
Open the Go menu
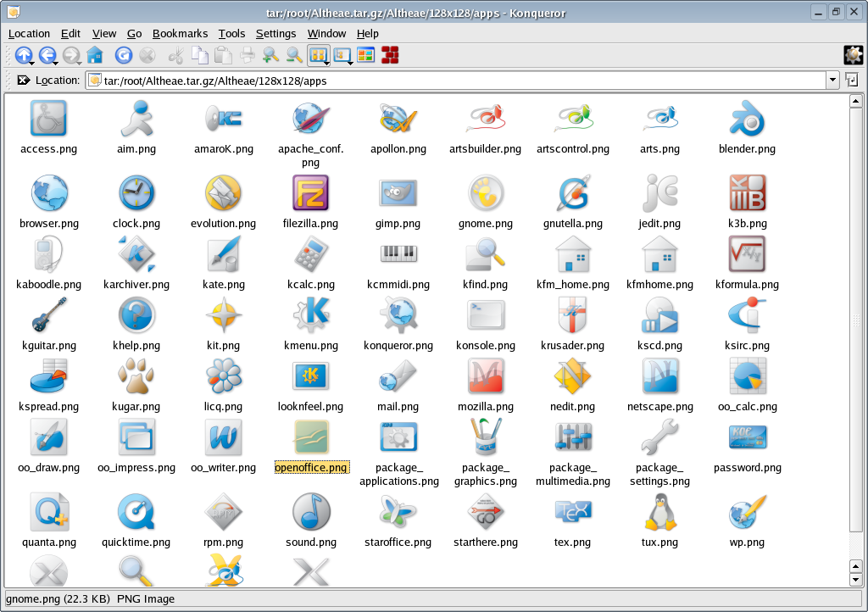click(x=135, y=34)
